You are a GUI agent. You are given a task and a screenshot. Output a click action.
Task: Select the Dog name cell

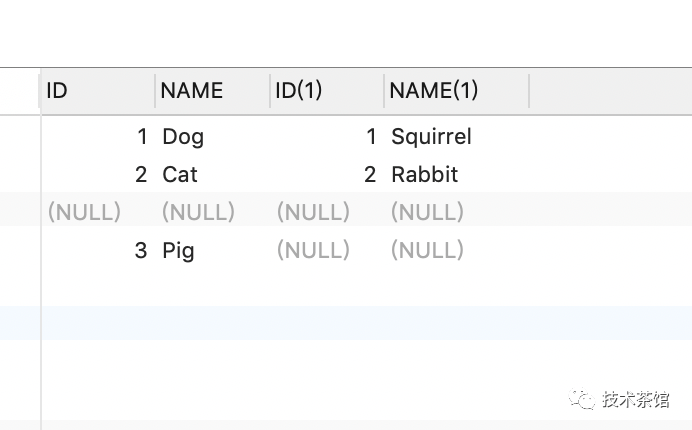click(183, 137)
